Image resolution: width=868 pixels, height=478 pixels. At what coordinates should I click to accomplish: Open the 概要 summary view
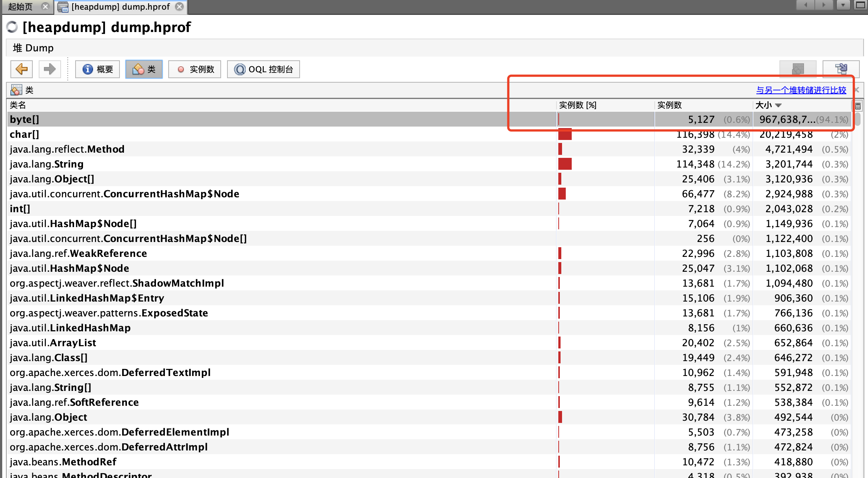pyautogui.click(x=98, y=69)
